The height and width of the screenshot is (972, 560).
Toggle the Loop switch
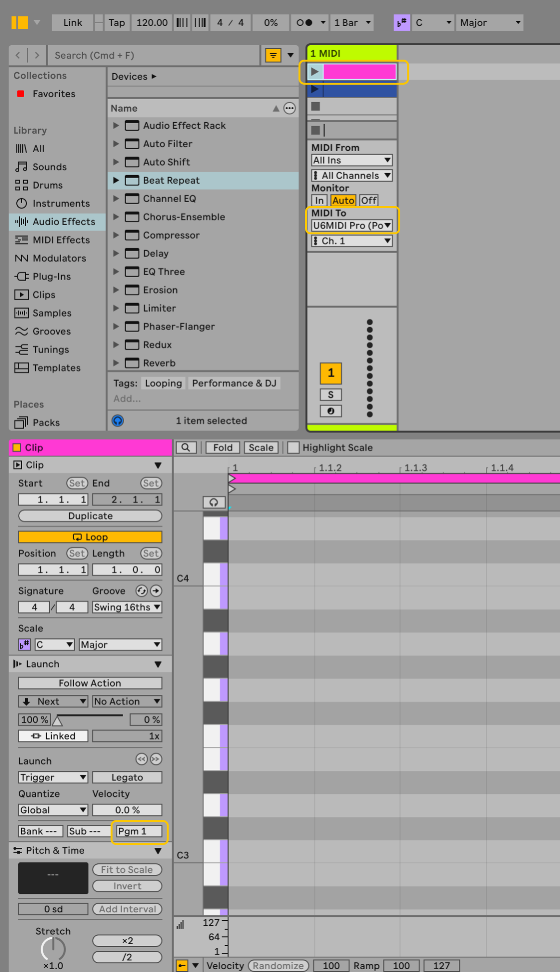coord(90,537)
